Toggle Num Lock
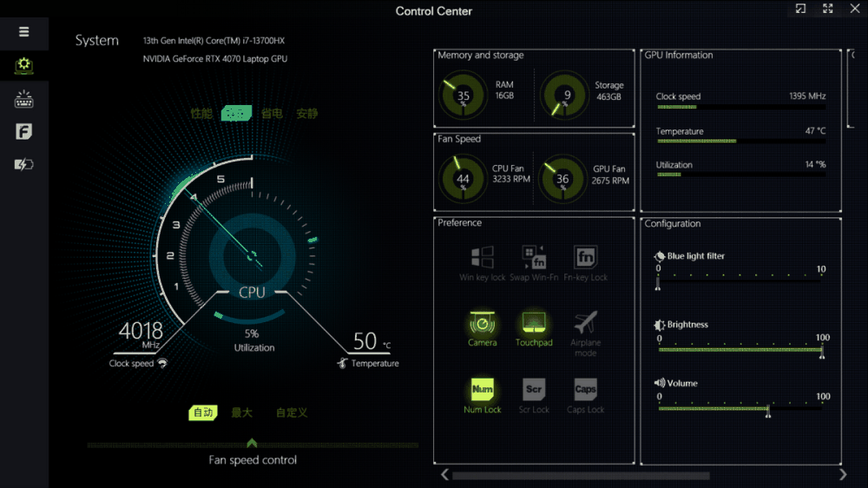Viewport: 868px width, 488px height. pos(483,390)
